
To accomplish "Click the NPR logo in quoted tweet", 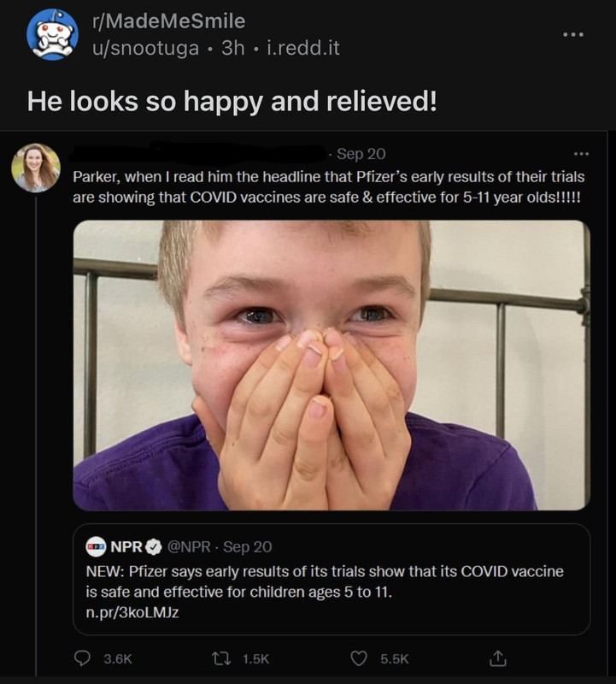I will pos(96,546).
